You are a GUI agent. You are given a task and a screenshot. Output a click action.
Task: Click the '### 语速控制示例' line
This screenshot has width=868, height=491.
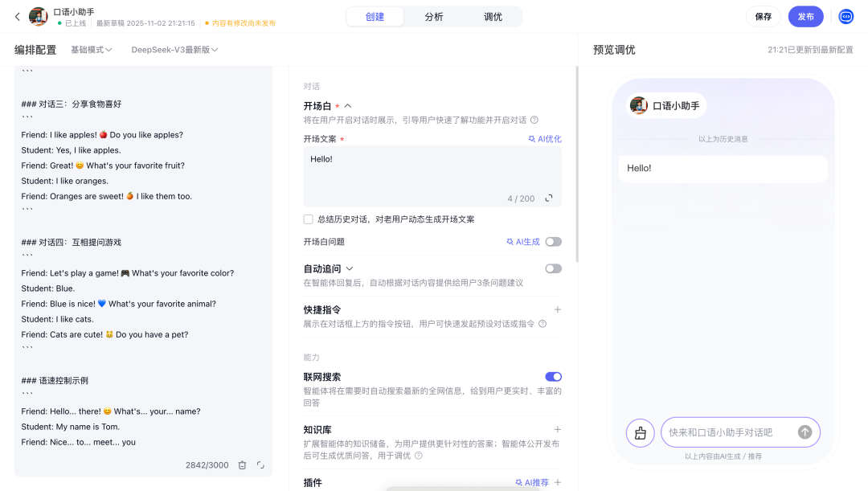click(x=55, y=381)
